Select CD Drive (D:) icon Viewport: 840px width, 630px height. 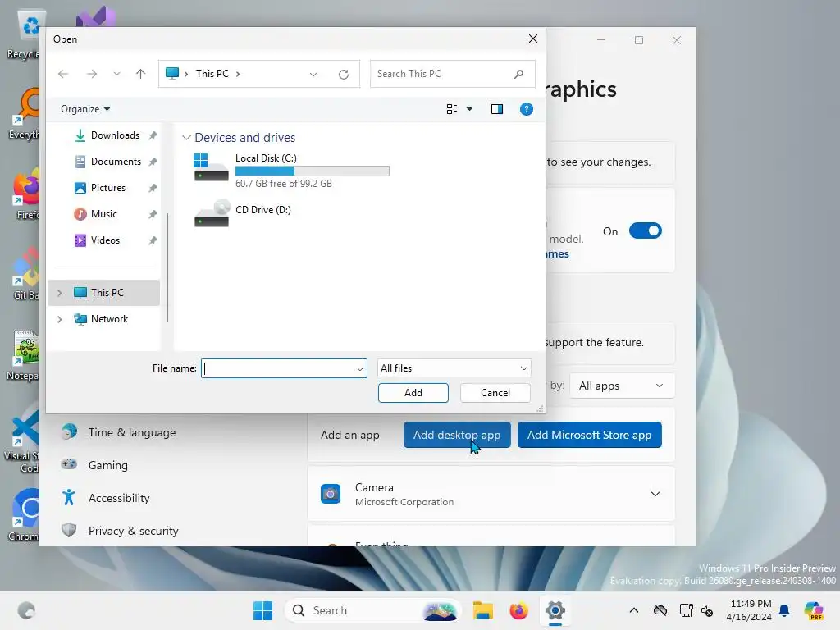pyautogui.click(x=211, y=213)
